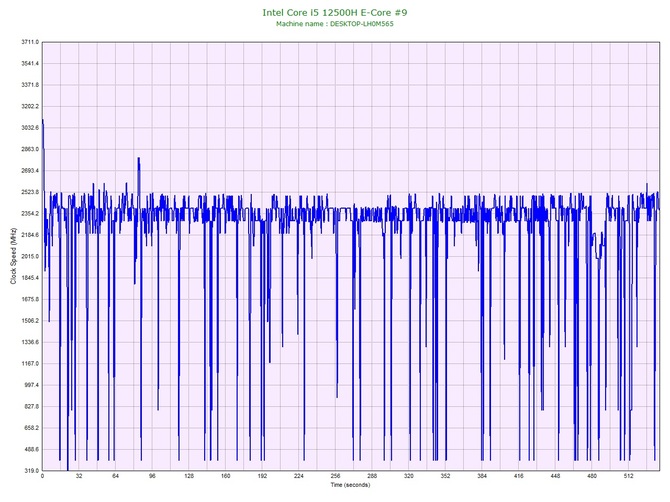The height and width of the screenshot is (502, 670).
Task: Click the 32 tick on time axis
Action: pos(79,476)
